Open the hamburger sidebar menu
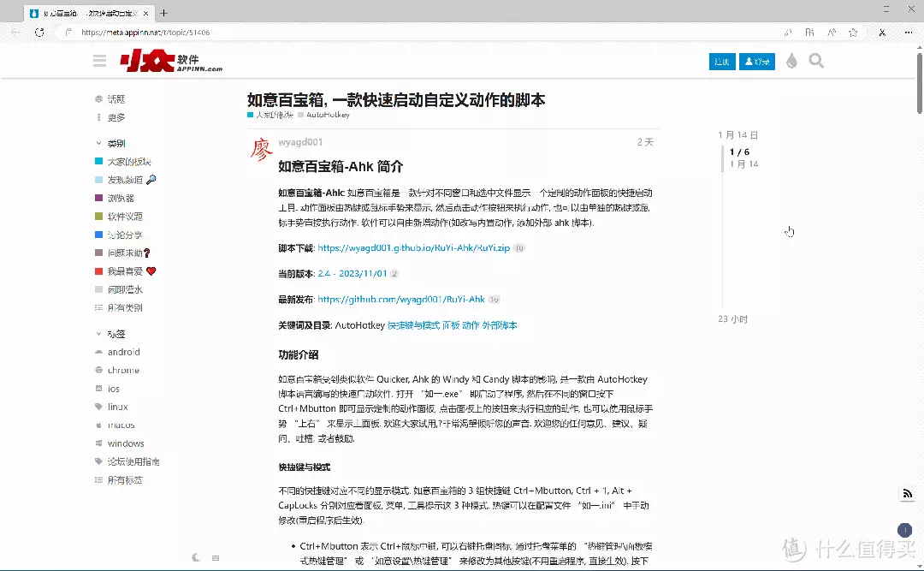 [100, 61]
